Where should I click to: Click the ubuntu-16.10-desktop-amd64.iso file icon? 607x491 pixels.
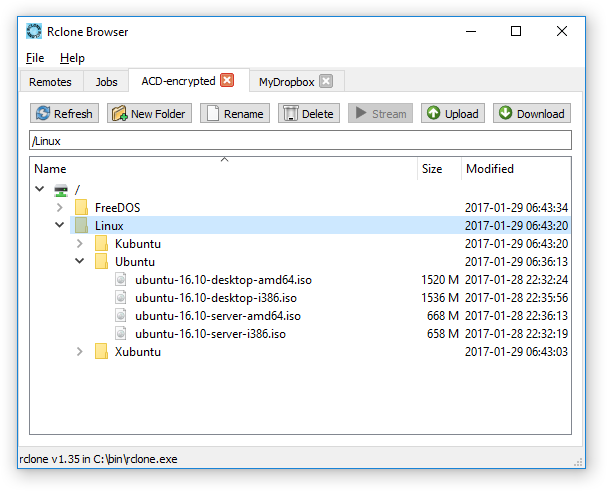pos(121,279)
